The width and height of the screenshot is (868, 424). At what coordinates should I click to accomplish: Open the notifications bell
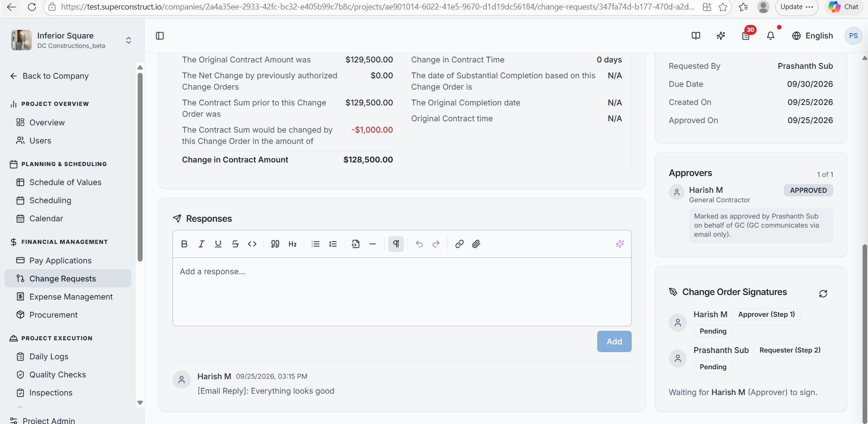click(771, 36)
